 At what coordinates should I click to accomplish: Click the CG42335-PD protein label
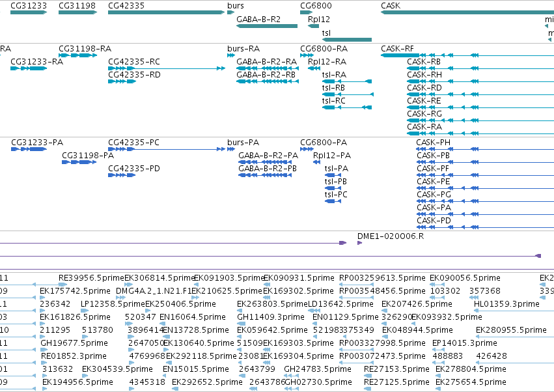(x=134, y=169)
